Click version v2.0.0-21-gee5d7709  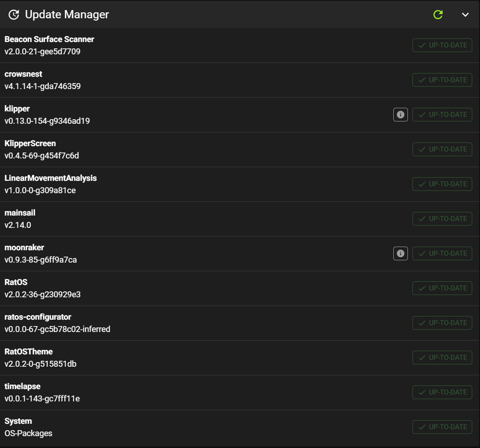(x=42, y=52)
